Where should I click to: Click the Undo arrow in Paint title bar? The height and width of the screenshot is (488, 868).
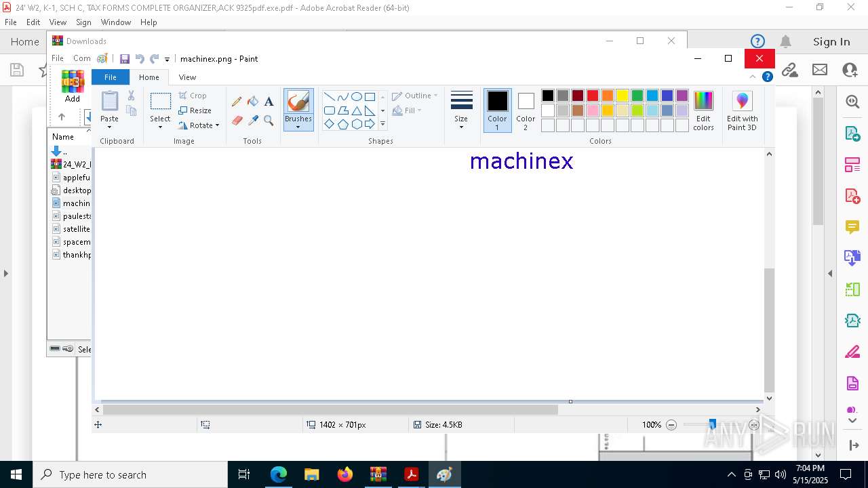click(140, 59)
